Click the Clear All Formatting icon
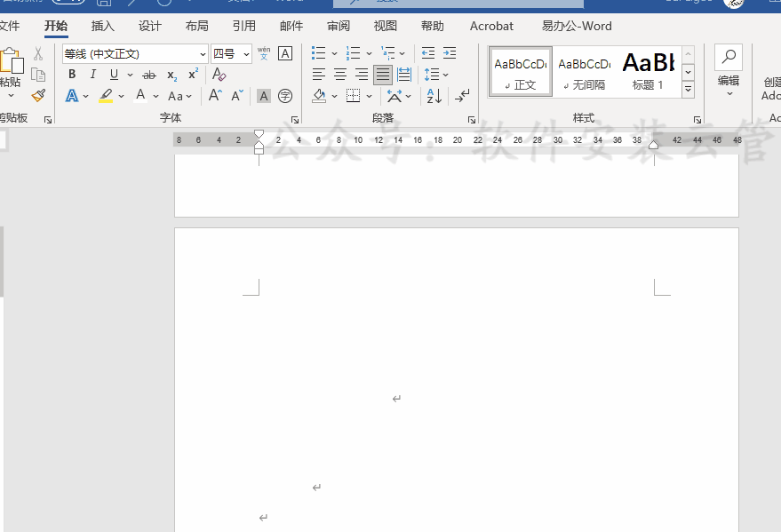The image size is (781, 532). point(219,75)
